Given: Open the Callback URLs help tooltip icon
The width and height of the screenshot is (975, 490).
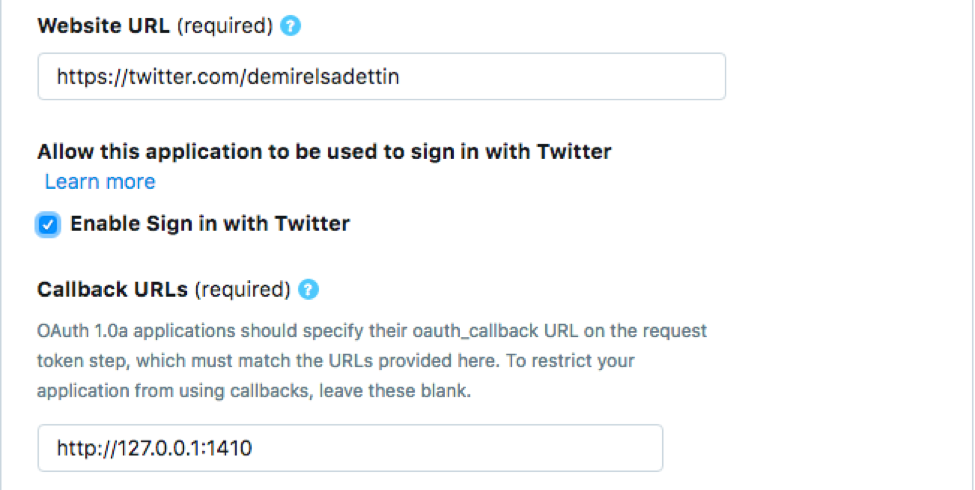Looking at the screenshot, I should (x=309, y=290).
